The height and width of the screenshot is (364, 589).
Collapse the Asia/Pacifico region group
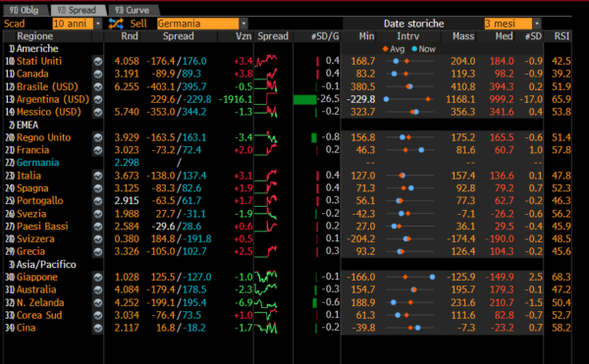42,265
